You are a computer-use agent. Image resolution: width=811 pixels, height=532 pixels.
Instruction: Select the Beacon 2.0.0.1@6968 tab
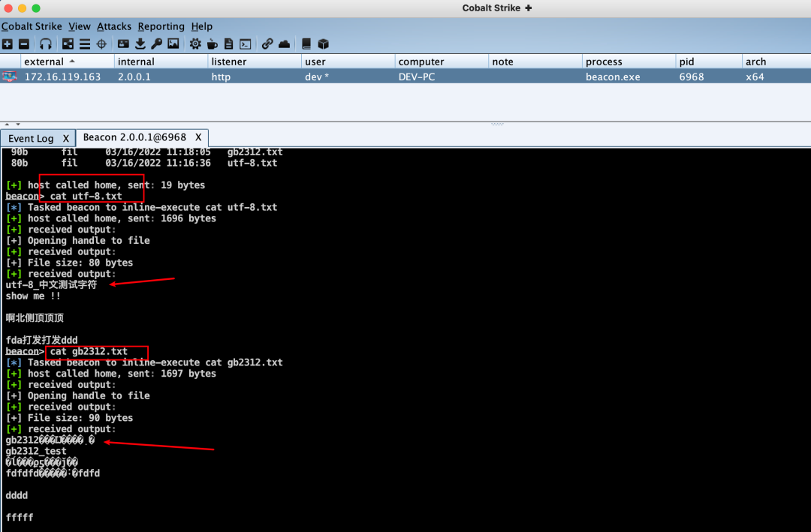pyautogui.click(x=134, y=137)
